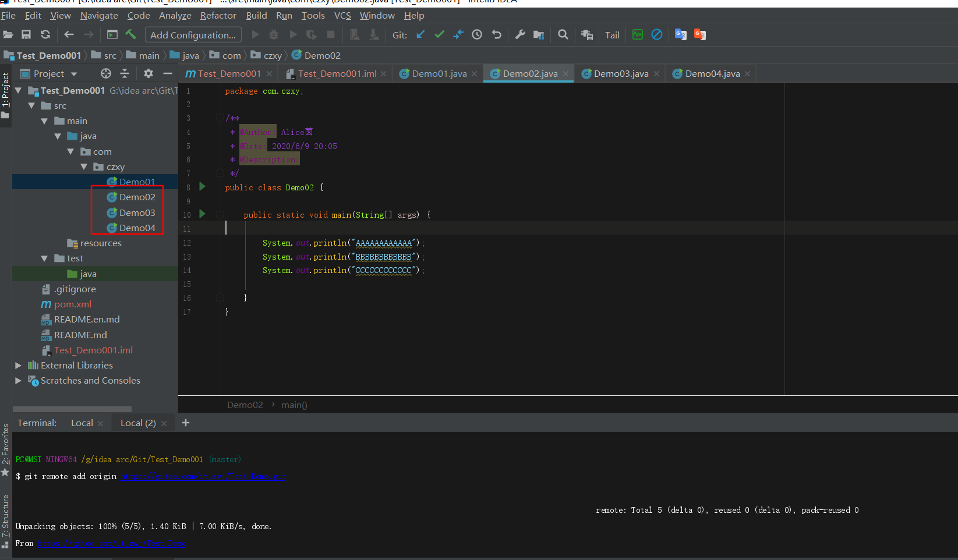
Task: Build the project with the hammer icon
Action: [x=131, y=35]
